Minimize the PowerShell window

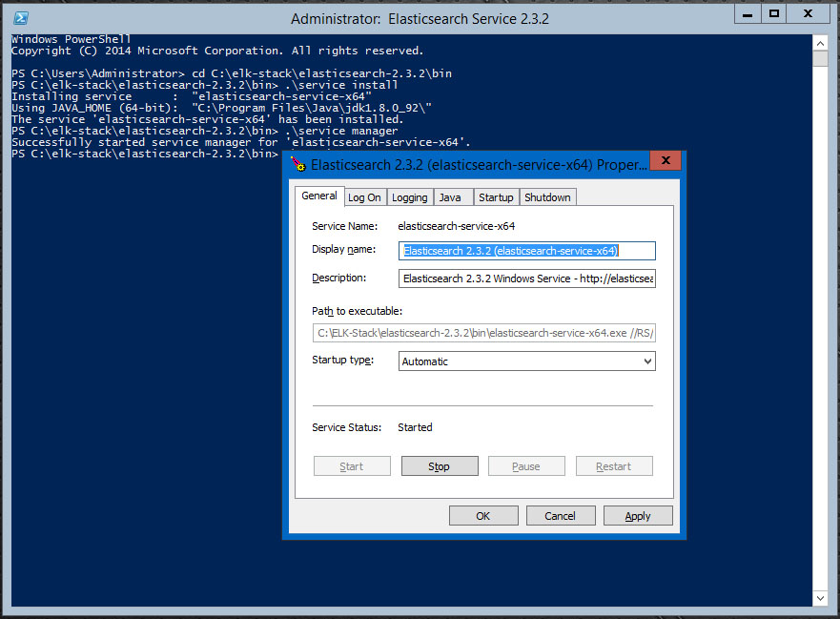point(748,14)
